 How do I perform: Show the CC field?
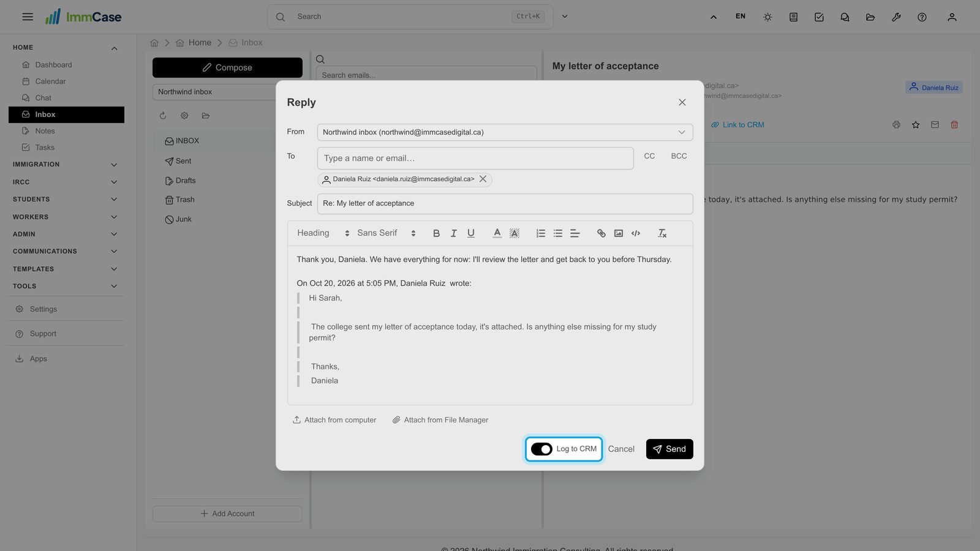coord(649,156)
